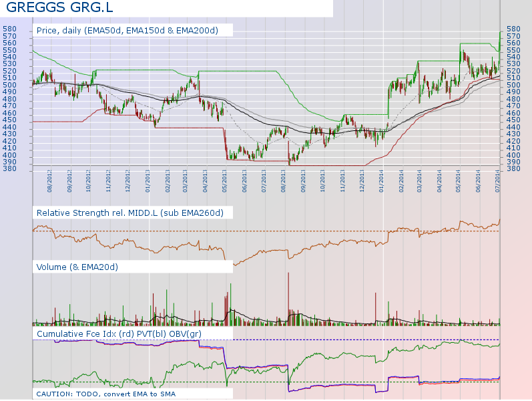
Task: Click the 08/2012 date label
Action: [x=49, y=181]
